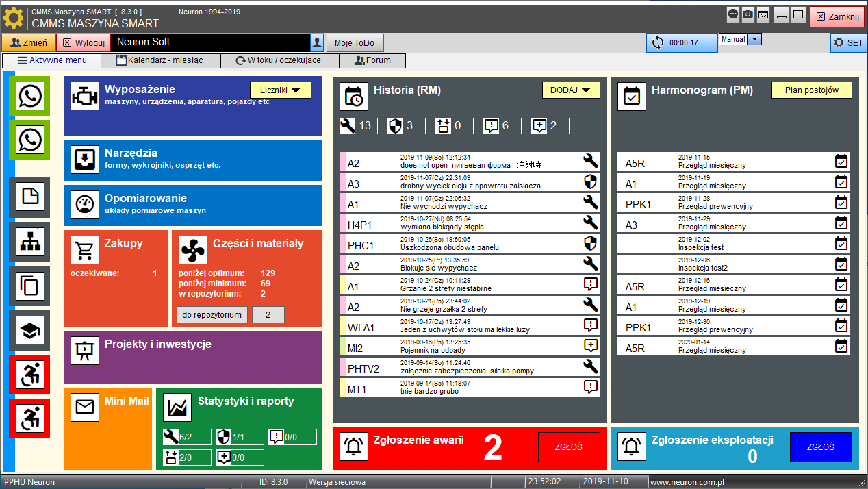Click red ZGŁOŚ button for awarii
Viewport: 868px width, 489px height.
pos(569,447)
